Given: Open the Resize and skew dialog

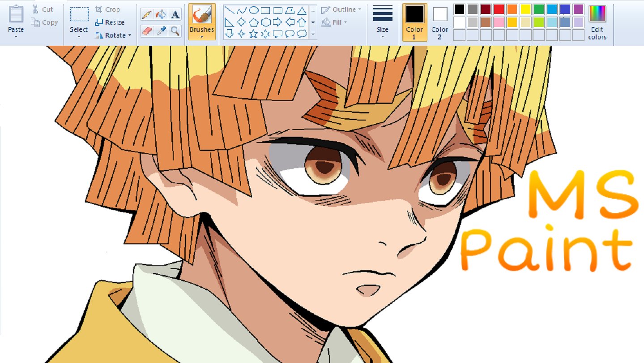Looking at the screenshot, I should (110, 22).
